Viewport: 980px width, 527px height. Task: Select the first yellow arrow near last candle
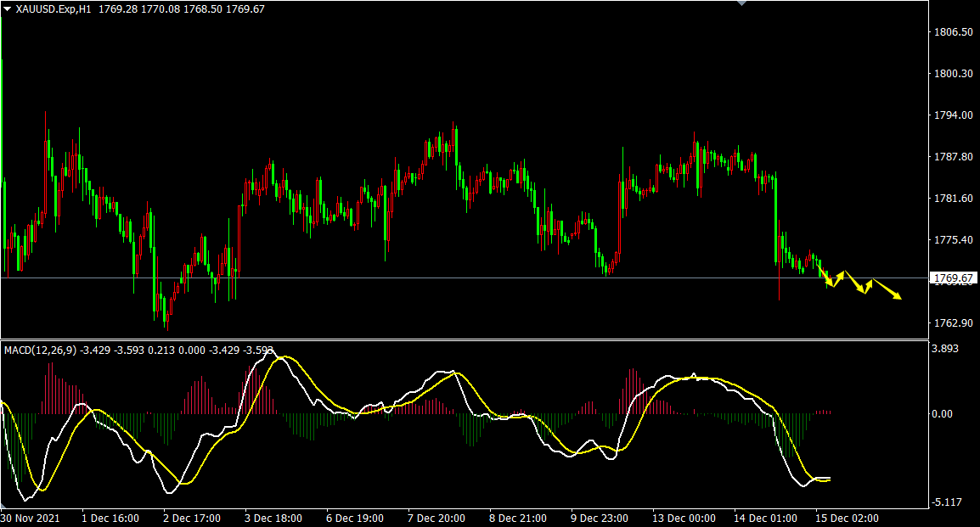tap(828, 280)
